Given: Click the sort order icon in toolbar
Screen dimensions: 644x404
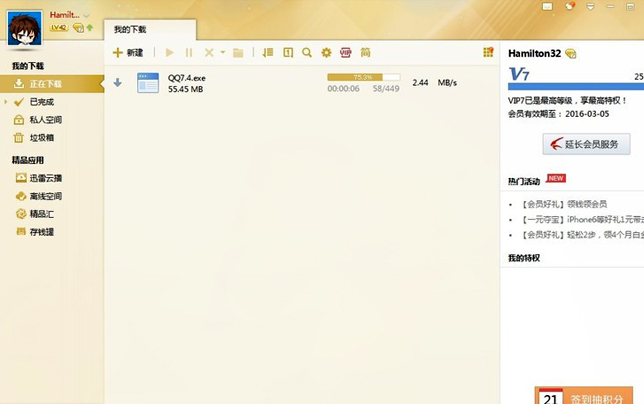Looking at the screenshot, I should coord(268,53).
